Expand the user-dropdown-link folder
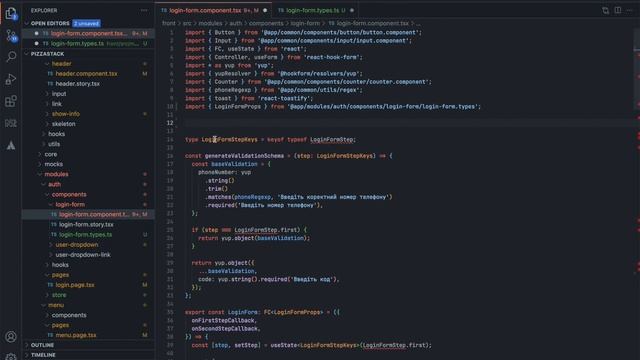Screen dimensions: 640x360 point(83,255)
